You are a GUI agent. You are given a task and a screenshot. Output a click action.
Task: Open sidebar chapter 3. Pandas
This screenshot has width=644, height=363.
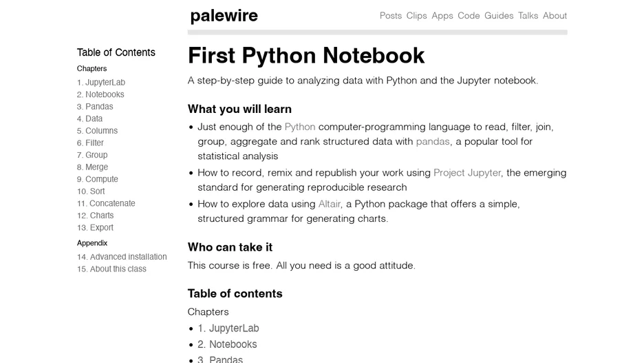pos(95,107)
